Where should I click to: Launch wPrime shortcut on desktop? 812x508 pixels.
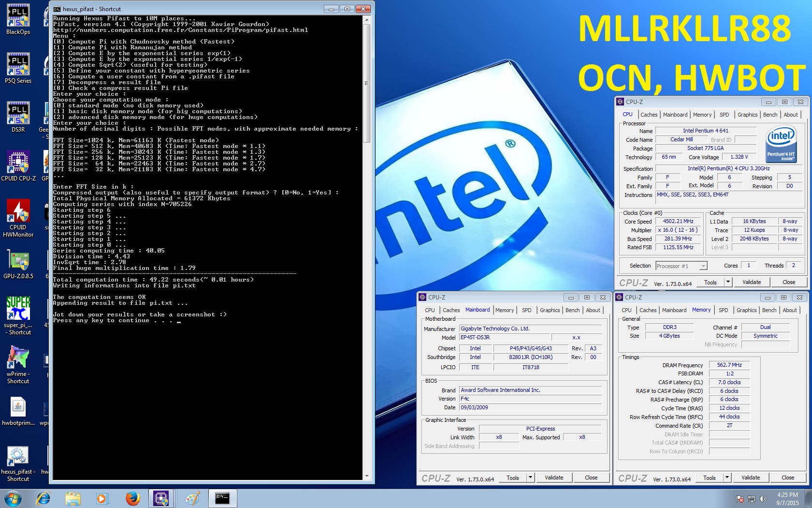pos(18,365)
